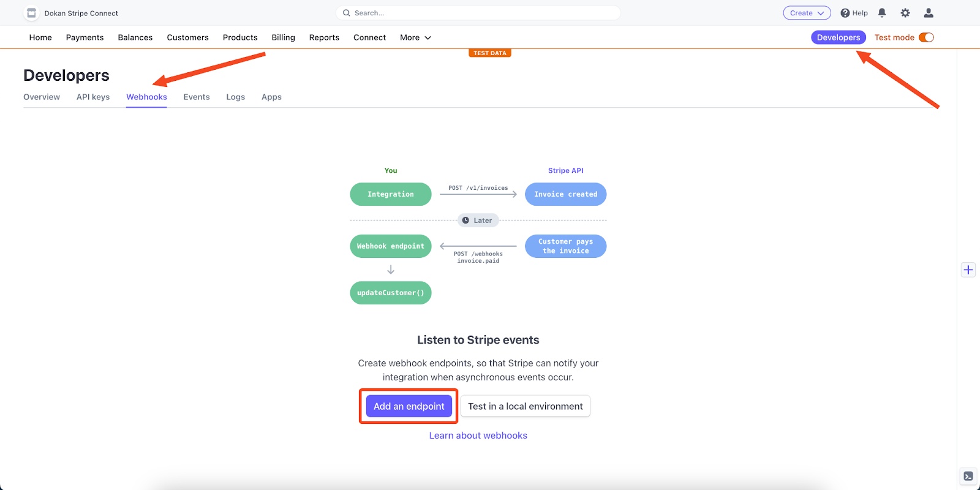The height and width of the screenshot is (490, 980).
Task: Click Test in a local environment
Action: point(526,406)
